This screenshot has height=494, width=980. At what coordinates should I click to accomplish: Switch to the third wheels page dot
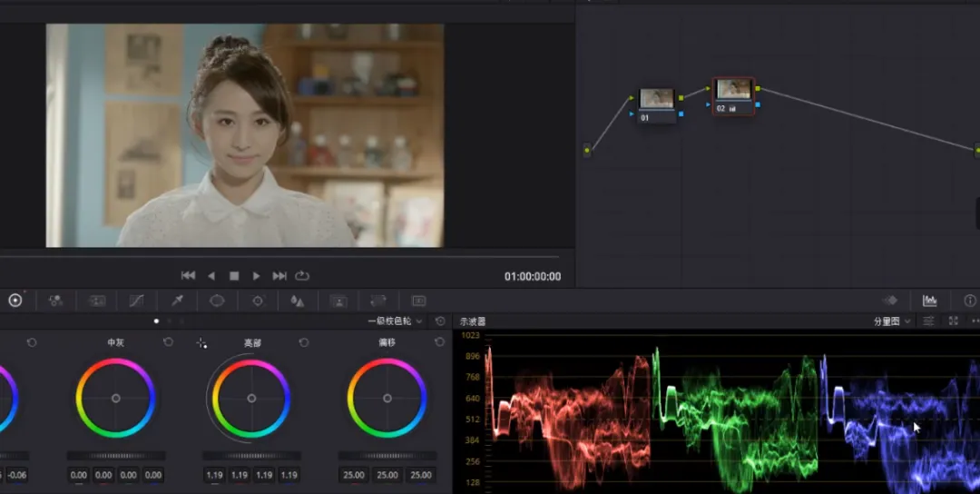tap(181, 321)
